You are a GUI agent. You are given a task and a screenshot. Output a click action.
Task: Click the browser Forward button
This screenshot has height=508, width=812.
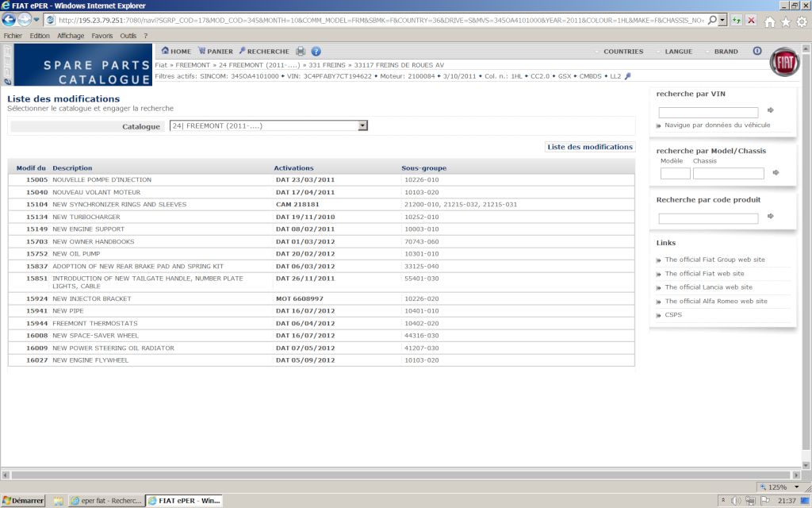pyautogui.click(x=25, y=20)
